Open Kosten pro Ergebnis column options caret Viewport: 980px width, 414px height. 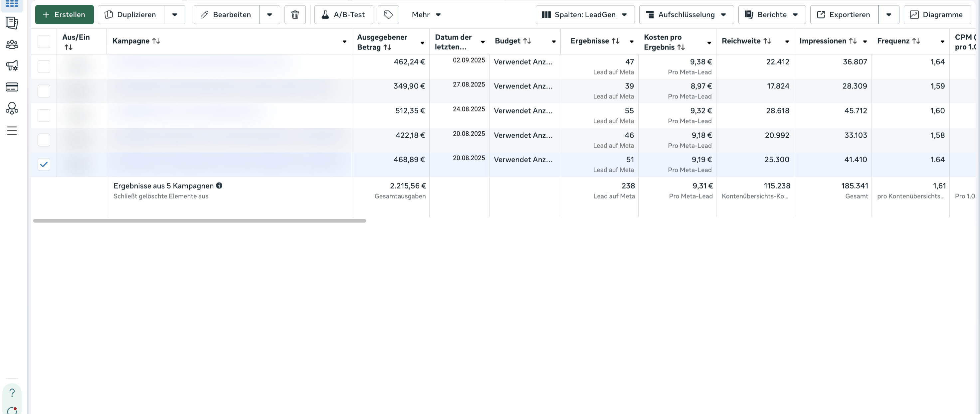(709, 43)
